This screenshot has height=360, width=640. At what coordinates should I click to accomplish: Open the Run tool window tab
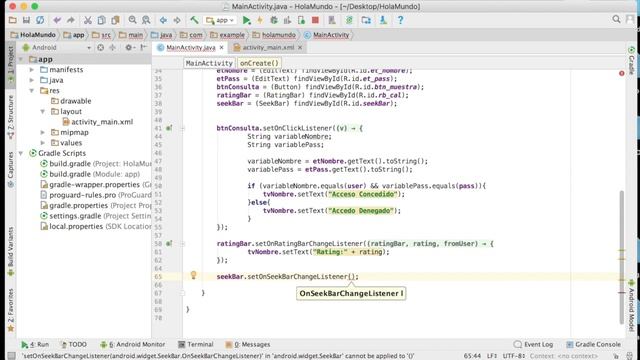click(36, 344)
